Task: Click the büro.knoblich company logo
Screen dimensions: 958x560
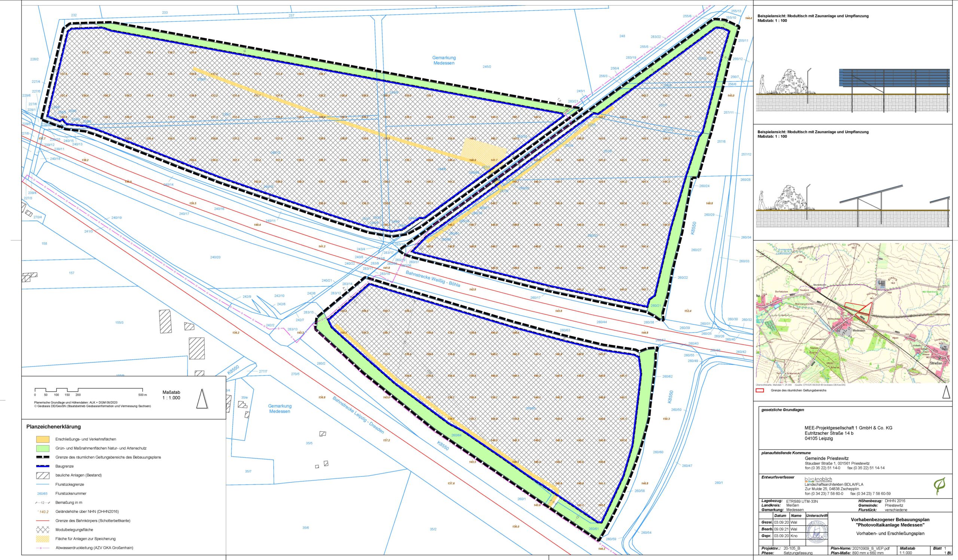Action: (818, 480)
